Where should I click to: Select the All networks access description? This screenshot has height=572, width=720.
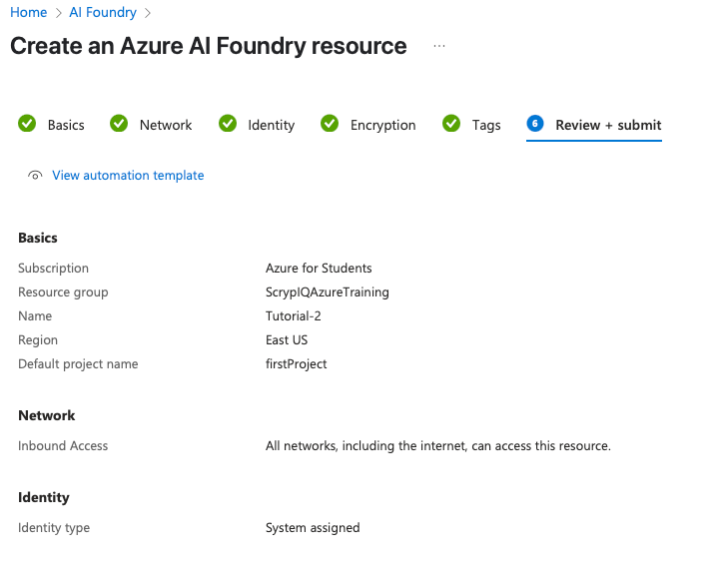tap(438, 446)
